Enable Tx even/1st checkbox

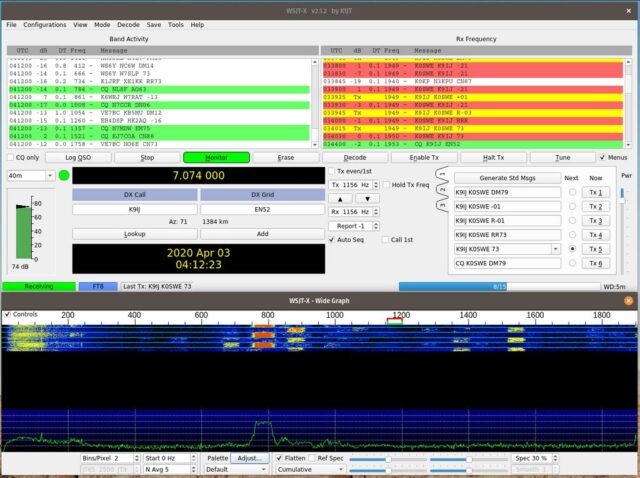(x=332, y=171)
